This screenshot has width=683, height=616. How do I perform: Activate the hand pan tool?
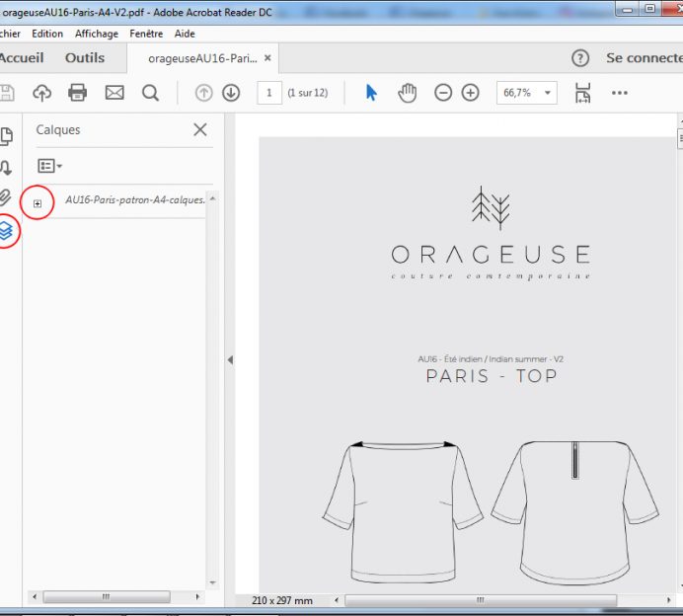tap(408, 93)
